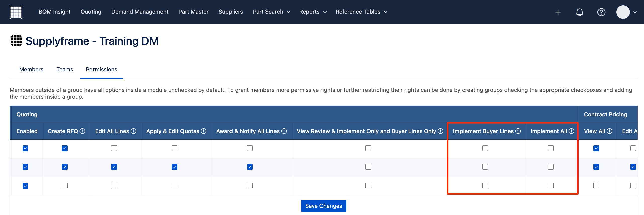Uncheck Enabled in the third row
Screen dimensions: 644x215
25,186
